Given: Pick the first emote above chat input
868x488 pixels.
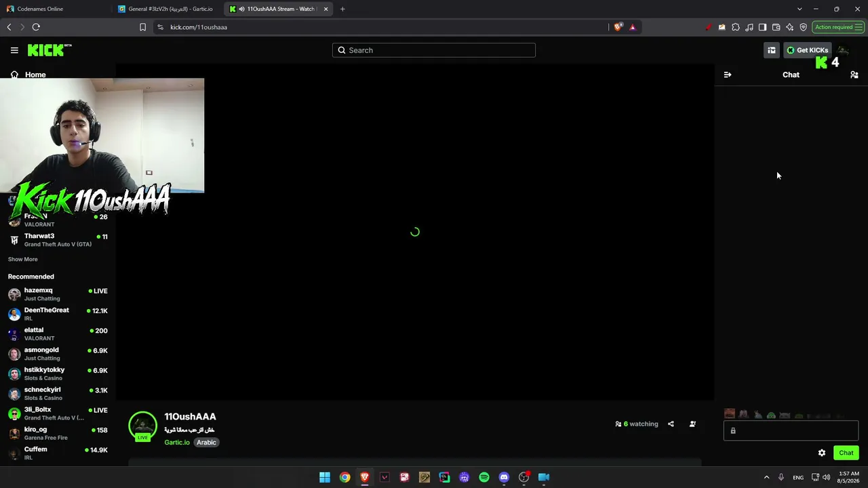Looking at the screenshot, I should [x=730, y=414].
